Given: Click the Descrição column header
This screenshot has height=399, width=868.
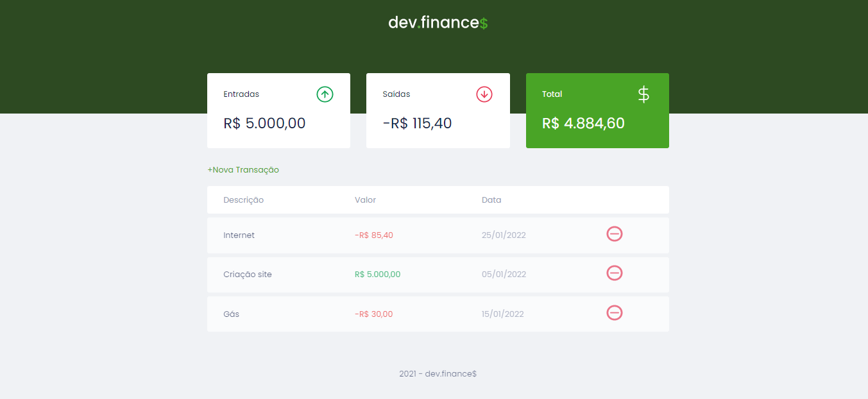Looking at the screenshot, I should click(243, 199).
